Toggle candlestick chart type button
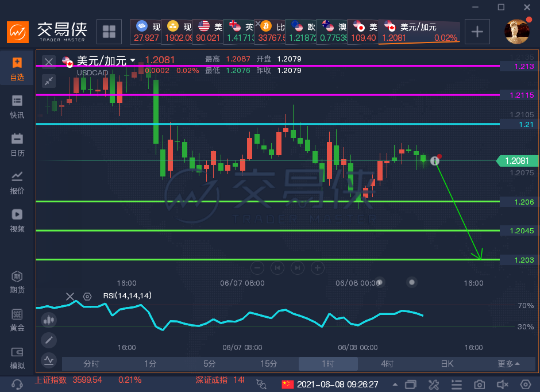Viewport: 540px width, 392px height. tap(49, 320)
